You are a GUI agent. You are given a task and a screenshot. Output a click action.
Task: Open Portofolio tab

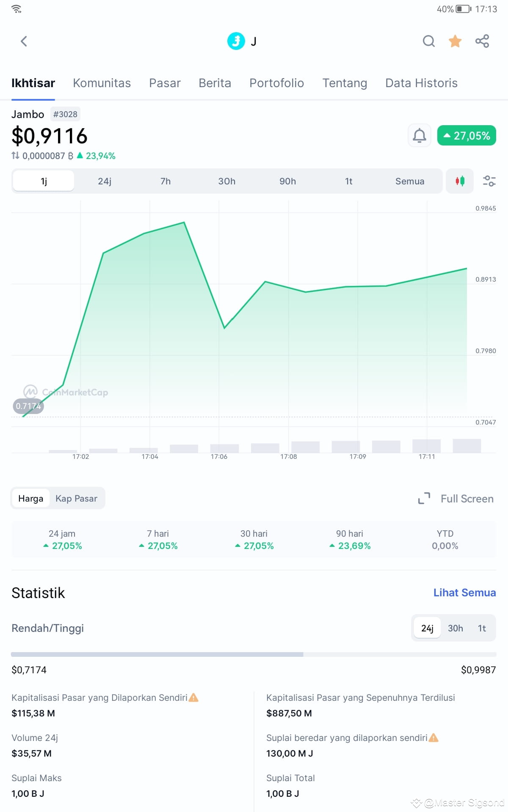pos(276,83)
